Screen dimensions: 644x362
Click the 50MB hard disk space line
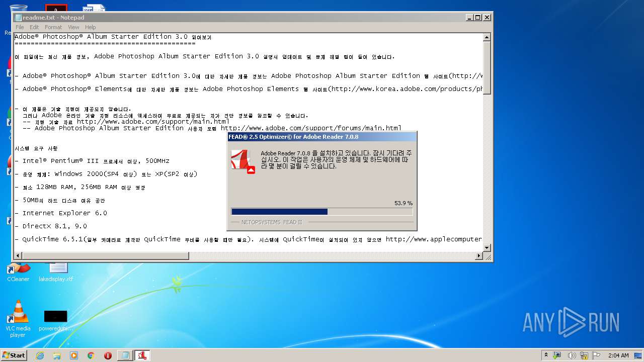click(60, 200)
